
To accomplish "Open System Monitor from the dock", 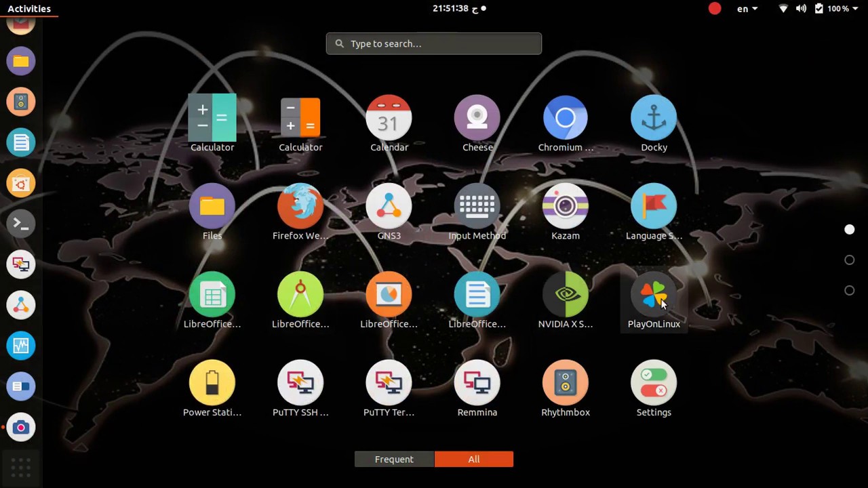I will coord(21,346).
